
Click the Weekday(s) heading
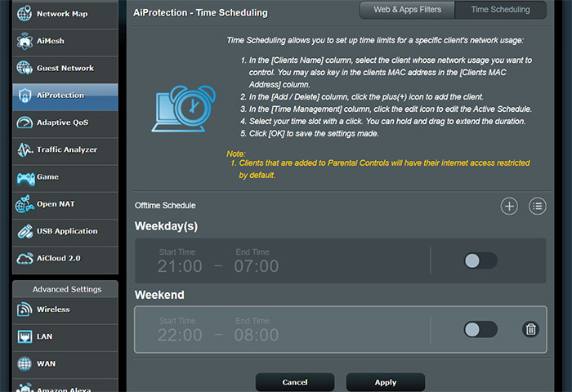[x=167, y=226]
